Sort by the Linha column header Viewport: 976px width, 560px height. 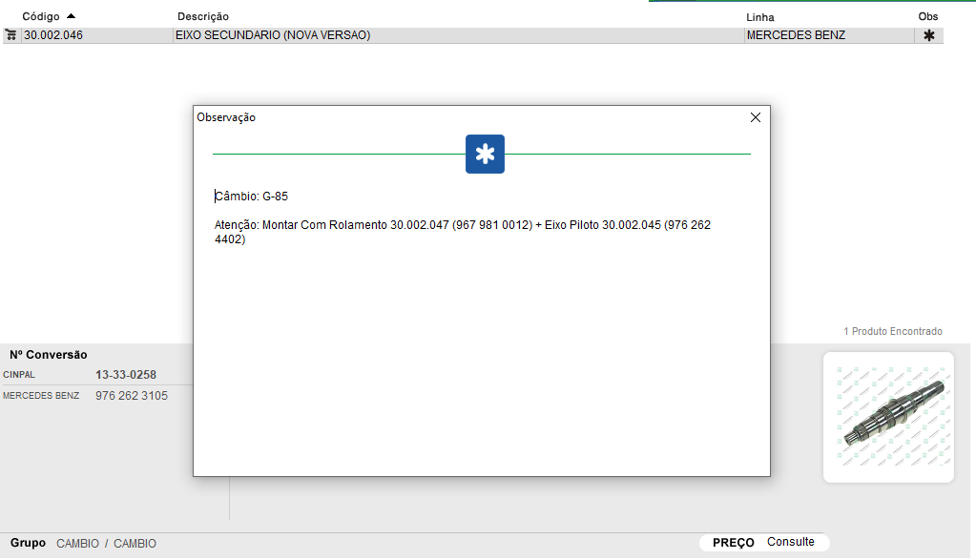[759, 17]
